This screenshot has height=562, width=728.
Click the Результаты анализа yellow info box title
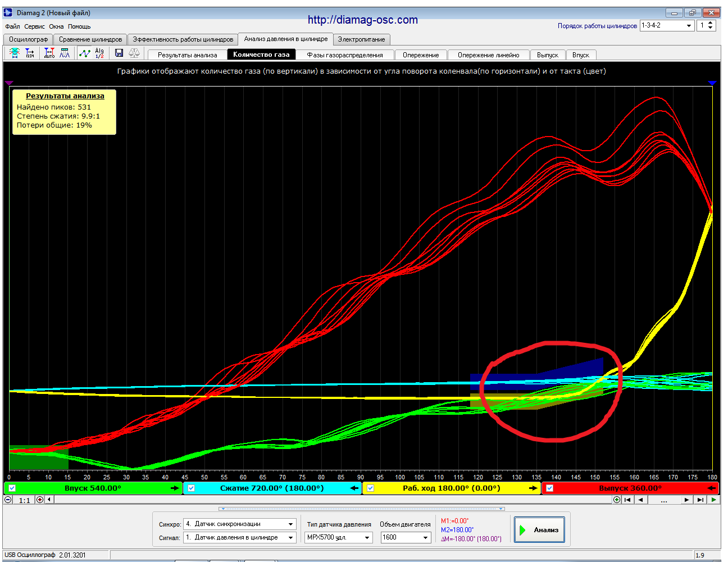click(x=65, y=96)
